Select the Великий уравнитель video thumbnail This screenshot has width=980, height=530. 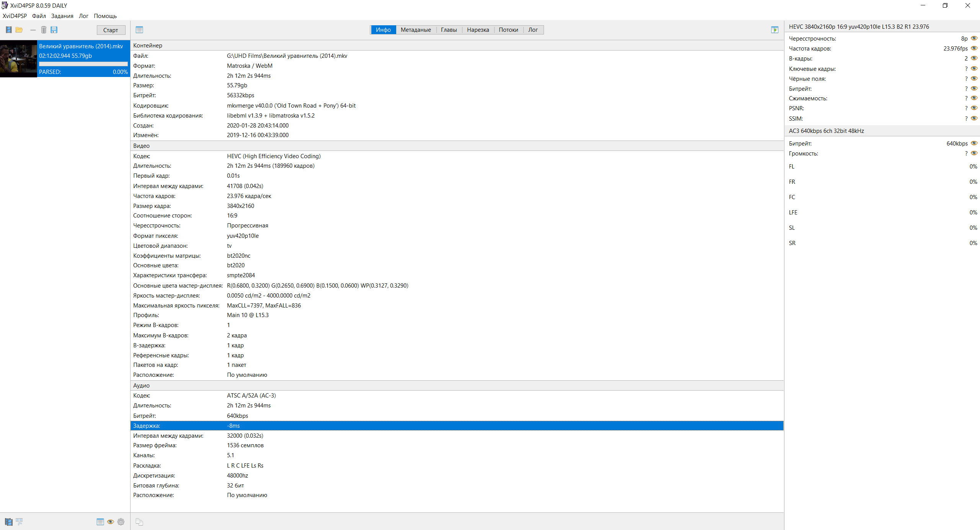[x=18, y=59]
